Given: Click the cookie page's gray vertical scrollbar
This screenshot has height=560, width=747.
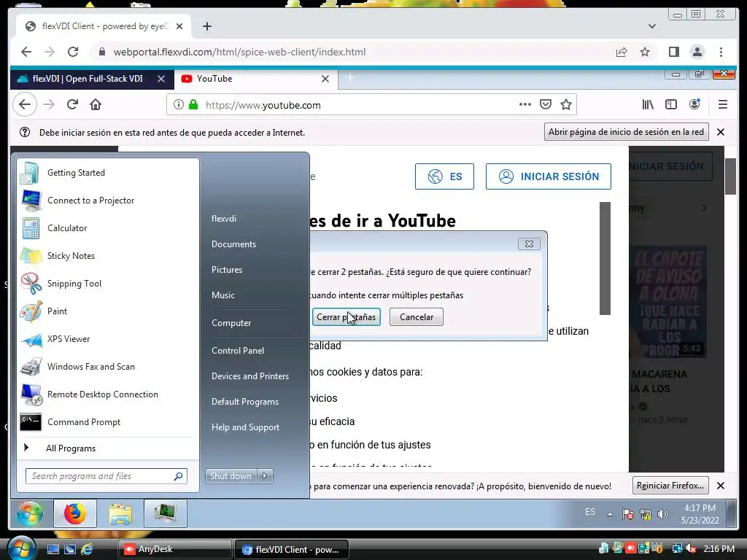Looking at the screenshot, I should [x=605, y=258].
